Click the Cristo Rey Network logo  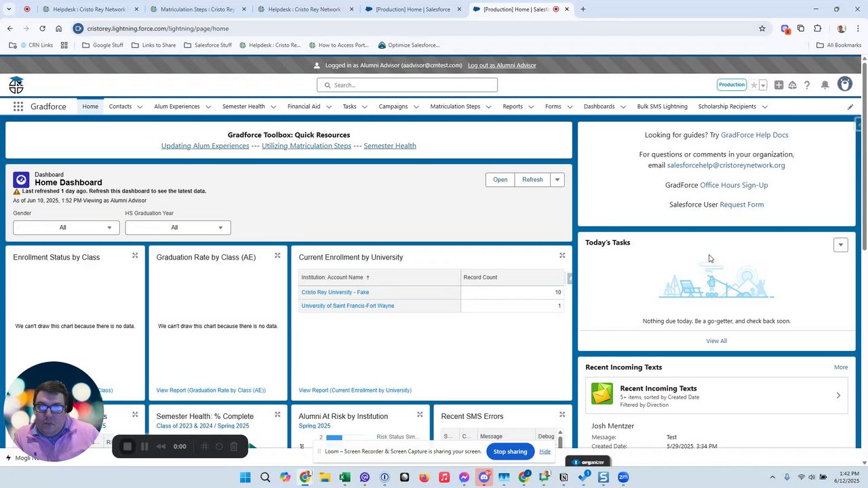tap(16, 85)
